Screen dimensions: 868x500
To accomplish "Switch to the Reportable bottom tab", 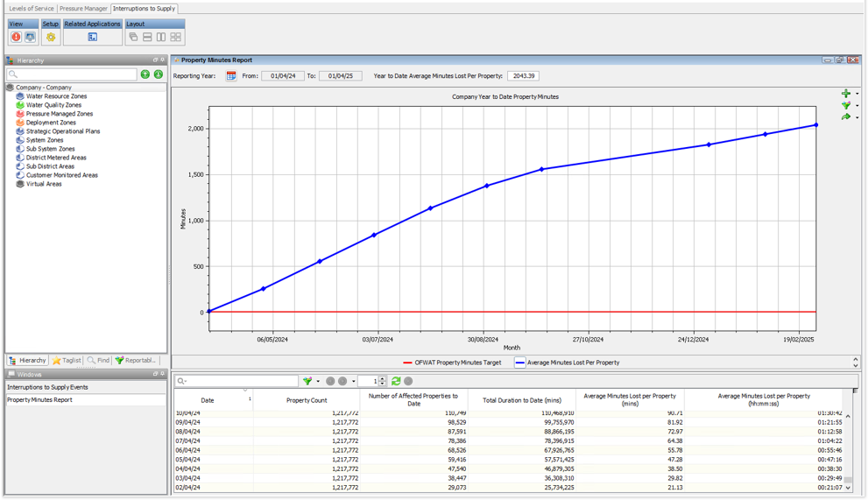I will point(136,361).
